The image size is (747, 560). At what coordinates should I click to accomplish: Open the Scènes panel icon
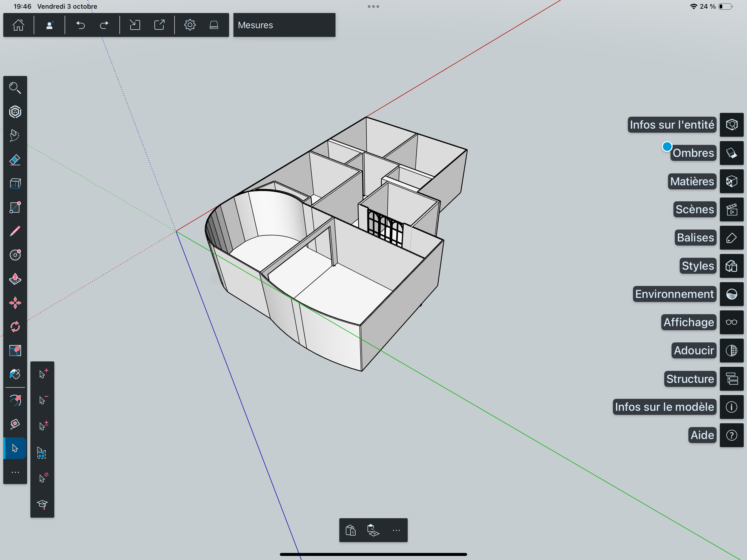coord(732,210)
